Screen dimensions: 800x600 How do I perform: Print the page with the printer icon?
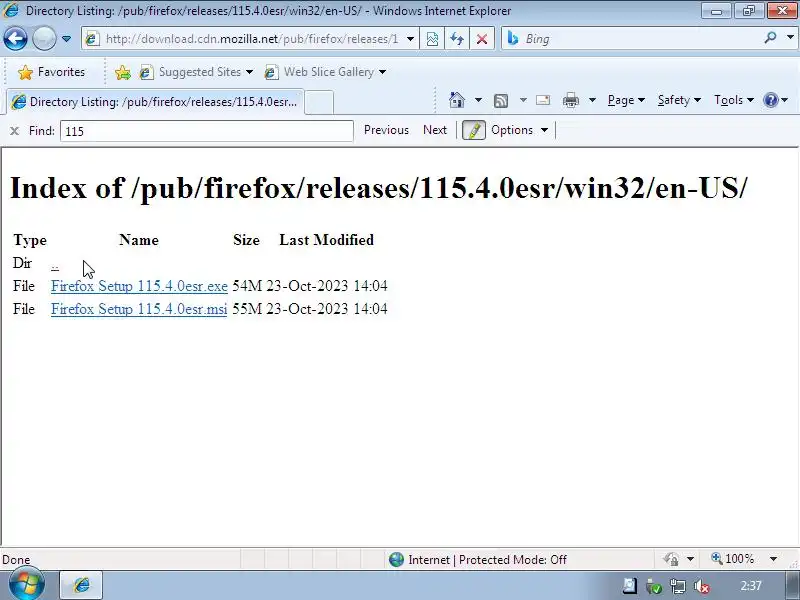570,101
